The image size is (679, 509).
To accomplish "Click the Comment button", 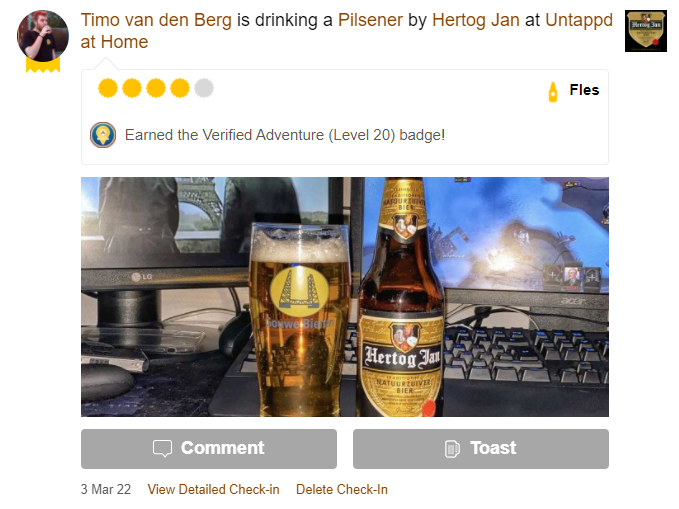I will (x=209, y=449).
